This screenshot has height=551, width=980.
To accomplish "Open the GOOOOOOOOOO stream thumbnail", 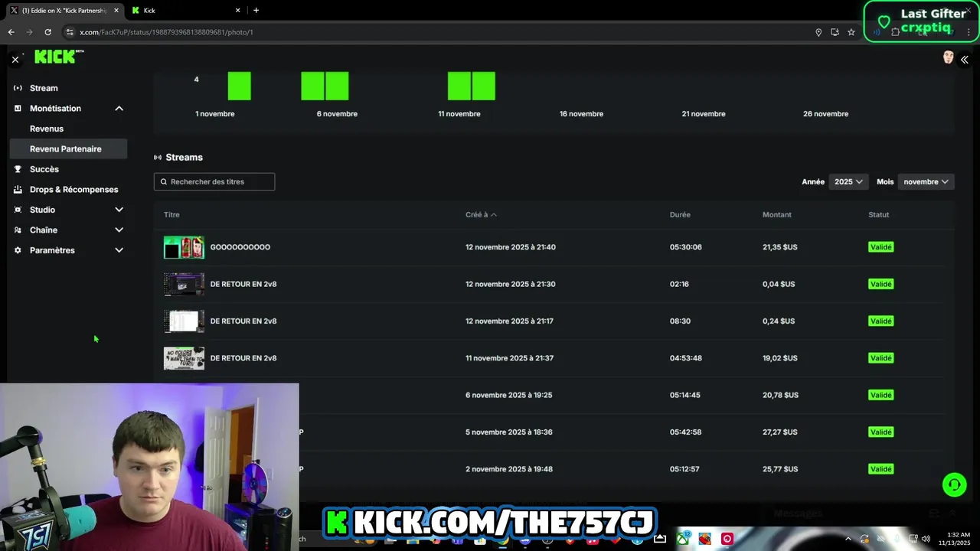I will [x=184, y=247].
